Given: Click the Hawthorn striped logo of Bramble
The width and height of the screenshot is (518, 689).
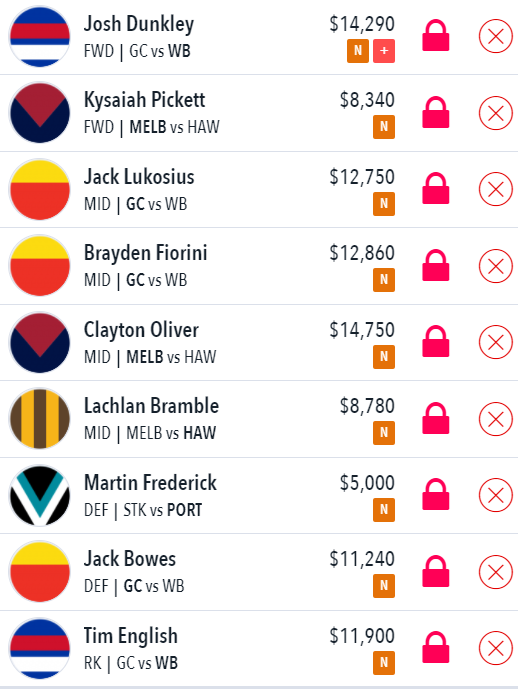Looking at the screenshot, I should [x=40, y=419].
